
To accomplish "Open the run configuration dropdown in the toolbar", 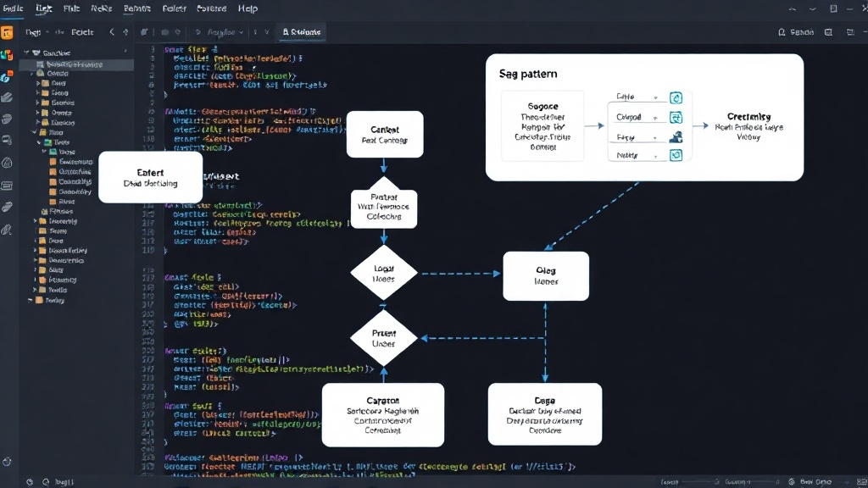I will coord(225,32).
